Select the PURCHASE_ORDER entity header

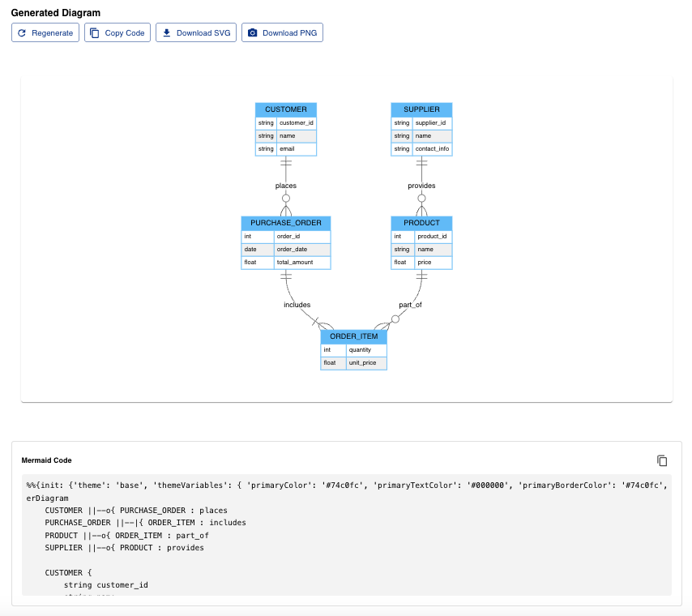pyautogui.click(x=286, y=223)
